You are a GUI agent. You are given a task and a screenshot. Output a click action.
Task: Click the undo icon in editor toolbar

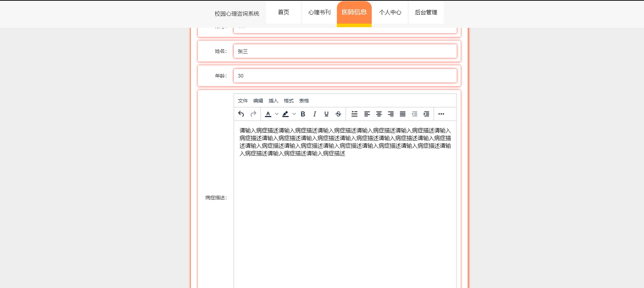point(241,114)
